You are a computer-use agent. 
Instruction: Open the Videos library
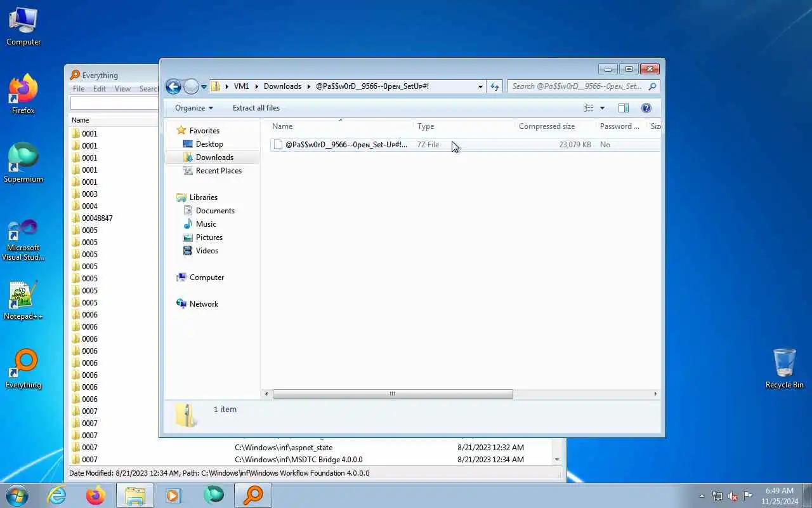pos(207,251)
